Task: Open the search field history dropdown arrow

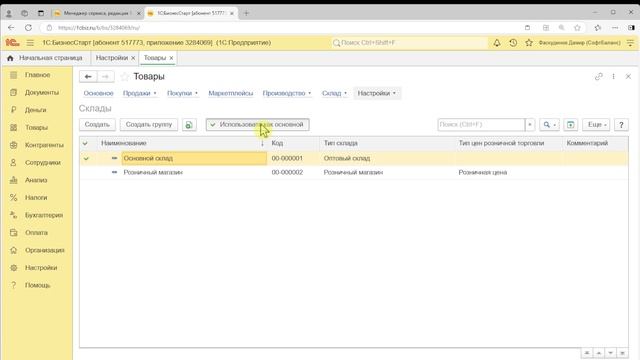Action: pos(530,124)
